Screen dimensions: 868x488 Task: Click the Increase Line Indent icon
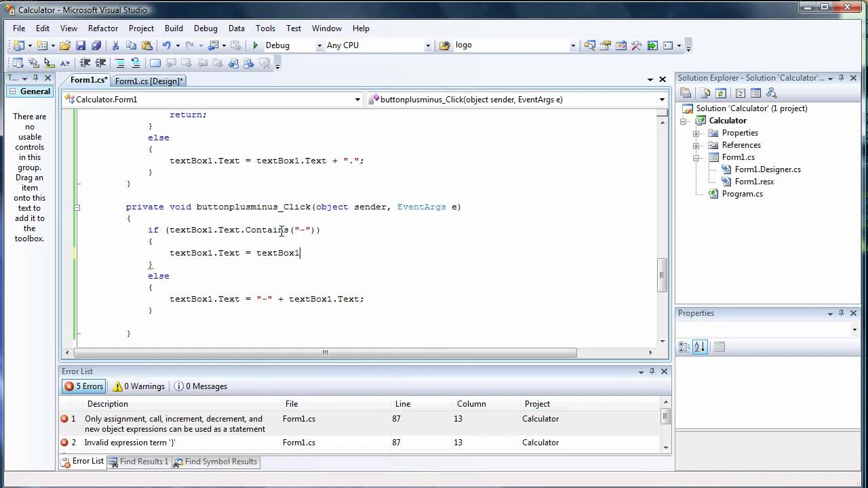click(100, 63)
